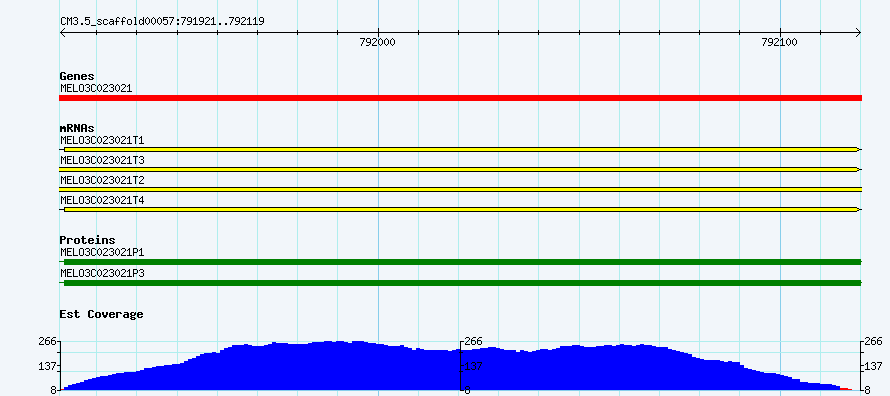Click the MELO3C023021T1 yellow mRNA bar
The image size is (890, 396).
click(460, 149)
